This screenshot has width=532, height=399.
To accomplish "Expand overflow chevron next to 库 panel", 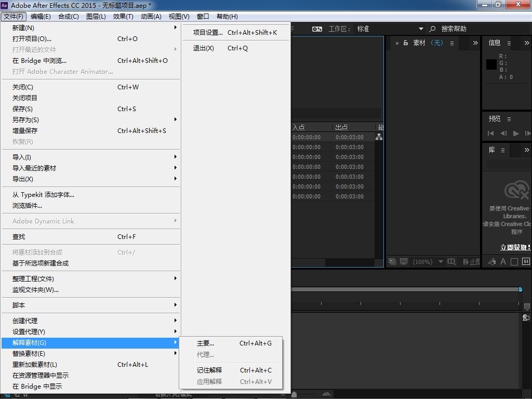I will coord(527,150).
